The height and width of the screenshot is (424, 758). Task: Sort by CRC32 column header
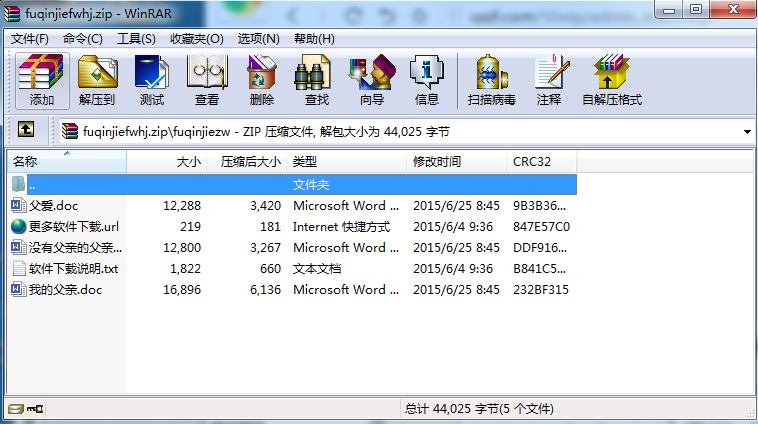(542, 161)
